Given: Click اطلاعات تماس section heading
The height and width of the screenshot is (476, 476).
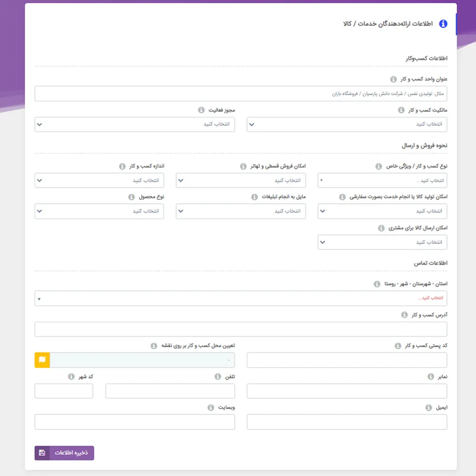Looking at the screenshot, I should point(430,263).
